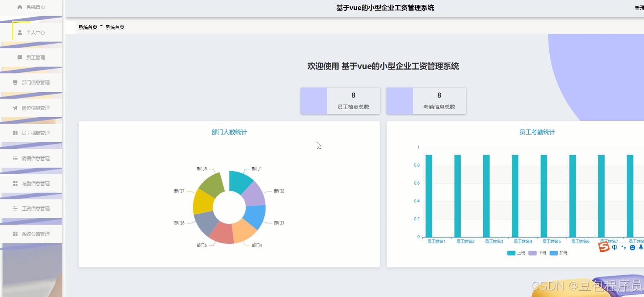The image size is (644, 297).
Task: Open the 部门信息管理 sidebar menu
Action: 31,82
